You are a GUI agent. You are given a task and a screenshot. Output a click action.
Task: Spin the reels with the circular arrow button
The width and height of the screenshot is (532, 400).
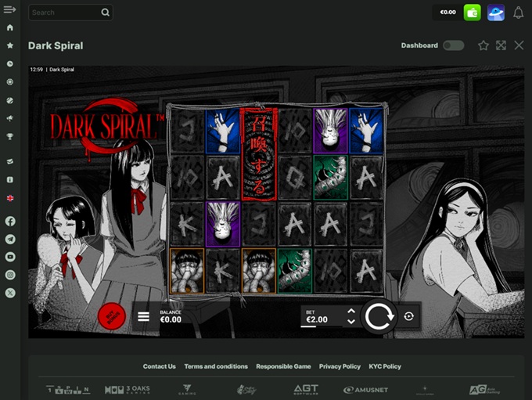(379, 317)
